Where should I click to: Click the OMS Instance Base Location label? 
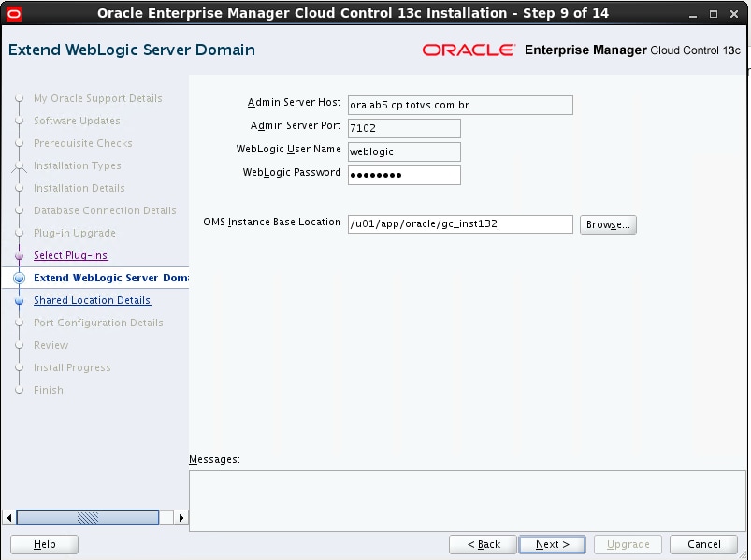[x=272, y=223]
